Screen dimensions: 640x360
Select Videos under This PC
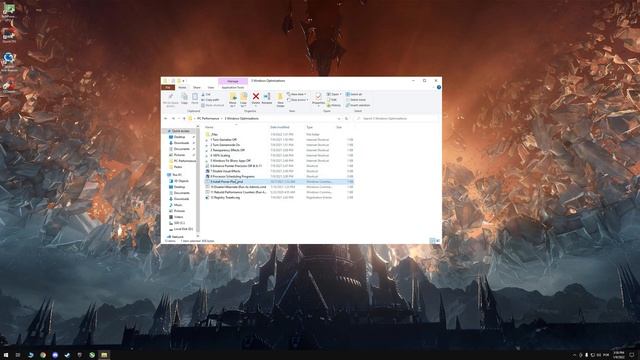pyautogui.click(x=178, y=217)
